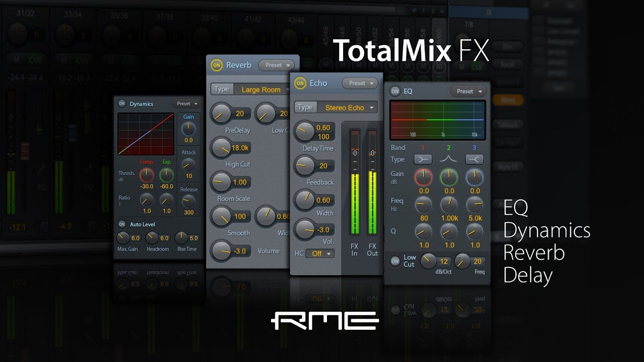Open the EQ Preset dropdown
644x362 pixels.
(468, 91)
